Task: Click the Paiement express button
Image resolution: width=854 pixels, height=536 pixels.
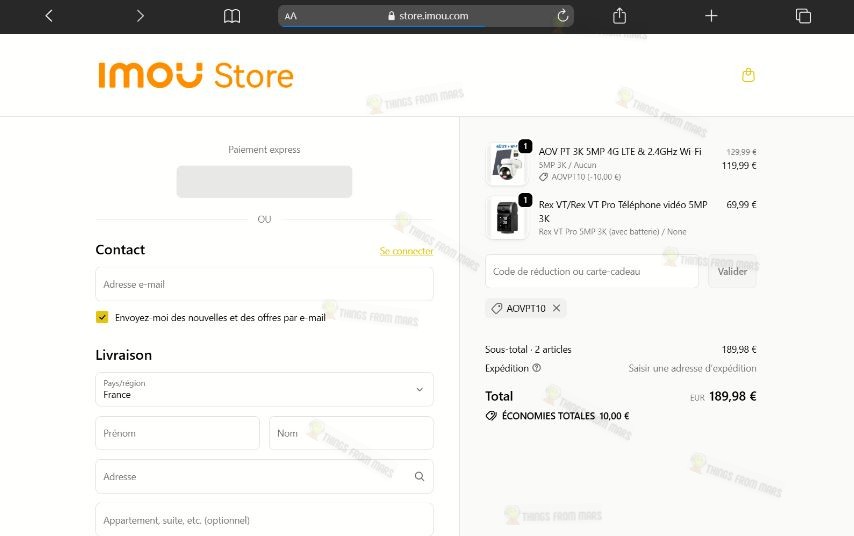Action: [264, 181]
